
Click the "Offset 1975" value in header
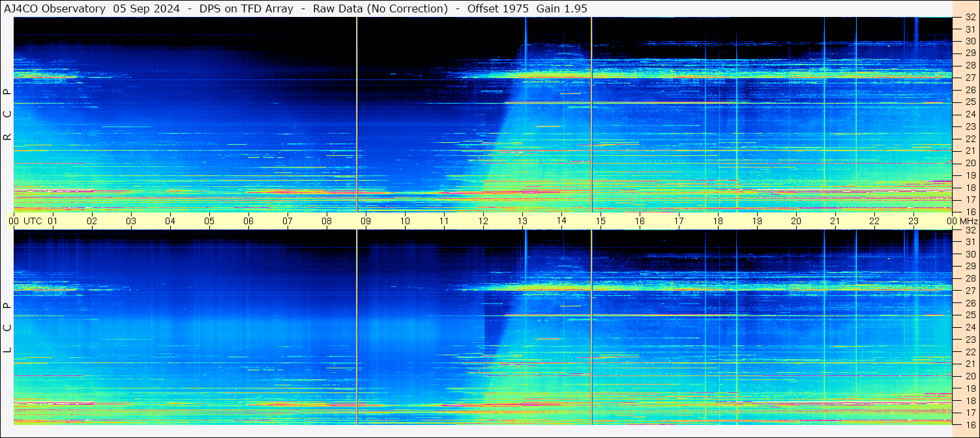[x=498, y=8]
